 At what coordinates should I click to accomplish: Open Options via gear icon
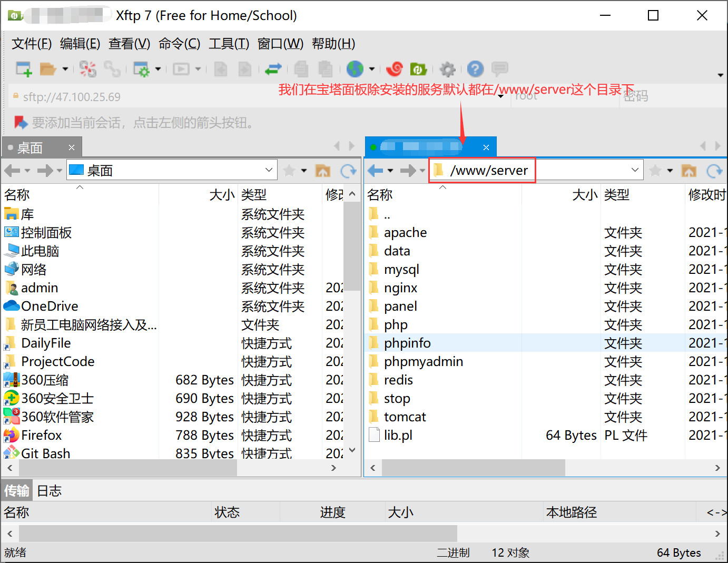(447, 69)
